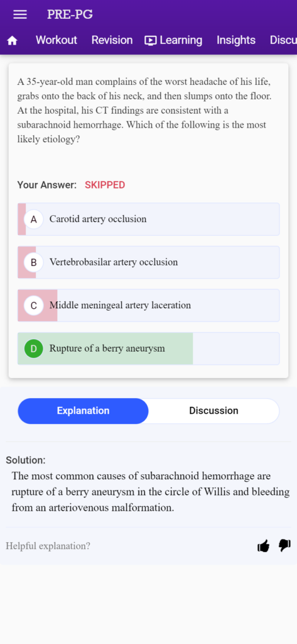Switch to the Explanation toggle

[x=83, y=411]
